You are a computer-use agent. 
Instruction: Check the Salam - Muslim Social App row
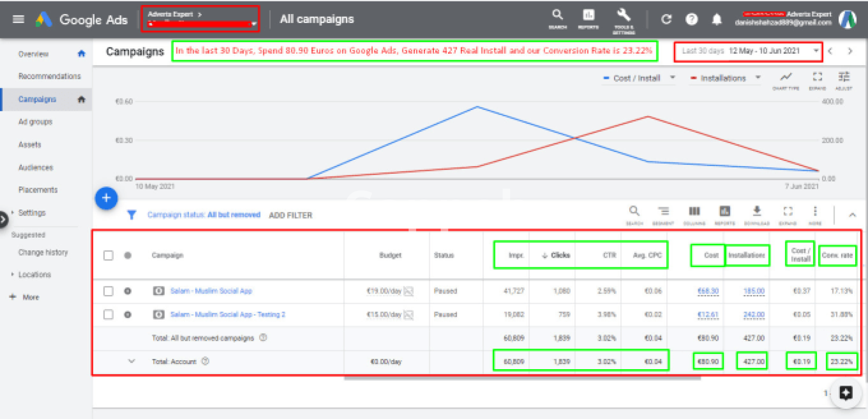tap(108, 291)
